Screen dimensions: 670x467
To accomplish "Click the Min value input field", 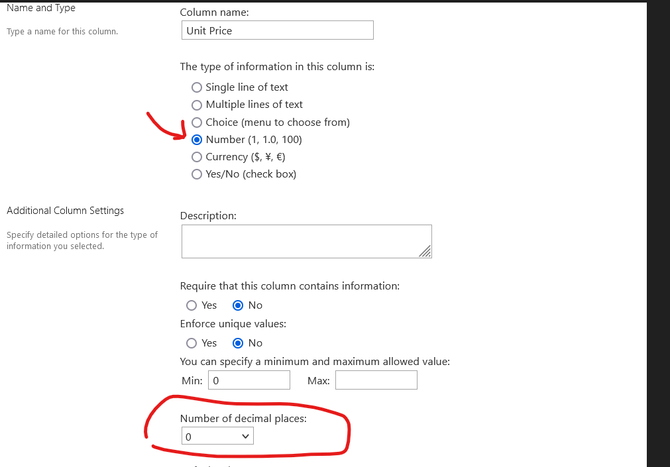I will [249, 380].
